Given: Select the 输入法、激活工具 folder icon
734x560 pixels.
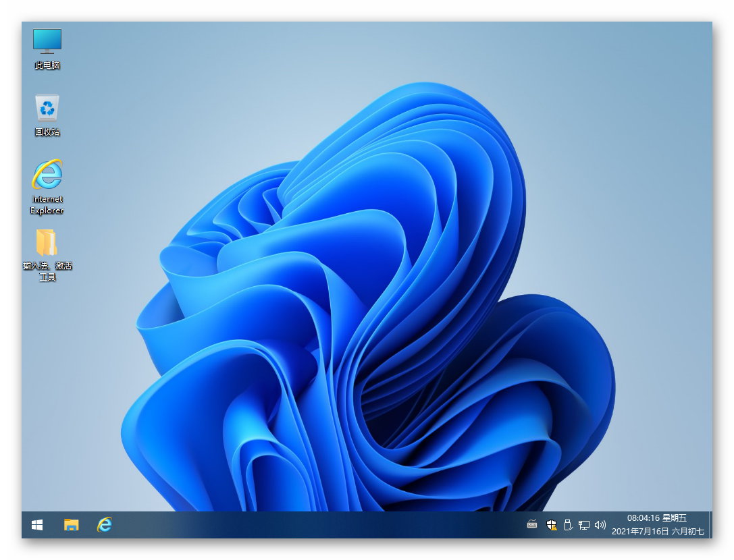Looking at the screenshot, I should [x=47, y=242].
